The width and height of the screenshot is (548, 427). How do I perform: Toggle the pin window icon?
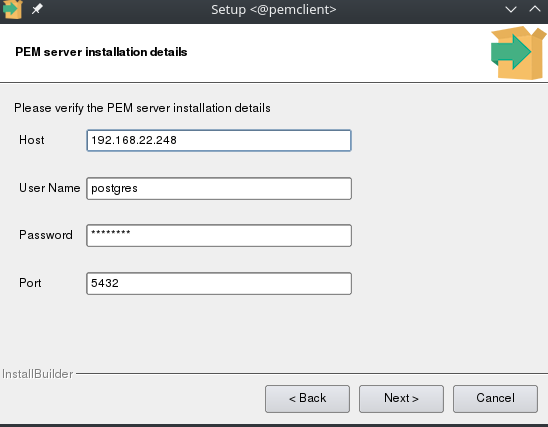37,9
